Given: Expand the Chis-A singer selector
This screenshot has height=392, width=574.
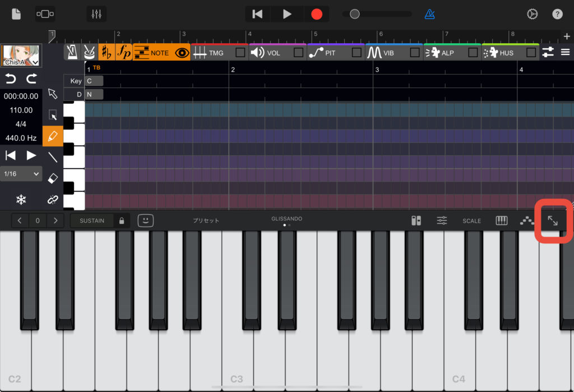Looking at the screenshot, I should click(x=21, y=56).
